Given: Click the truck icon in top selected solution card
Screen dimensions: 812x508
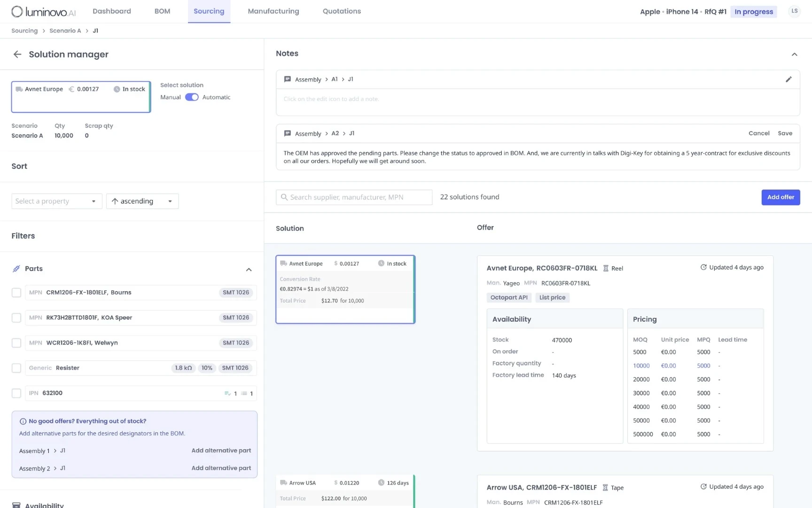Looking at the screenshot, I should coord(19,89).
